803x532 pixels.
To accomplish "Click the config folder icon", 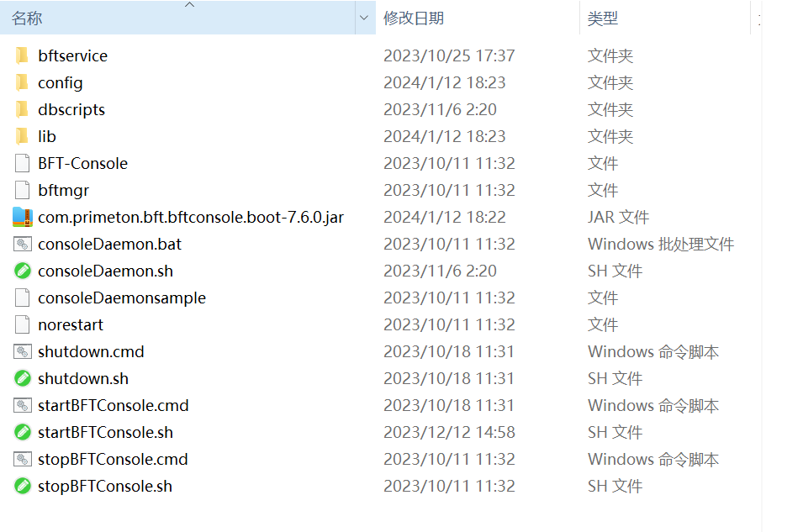I will click(22, 82).
